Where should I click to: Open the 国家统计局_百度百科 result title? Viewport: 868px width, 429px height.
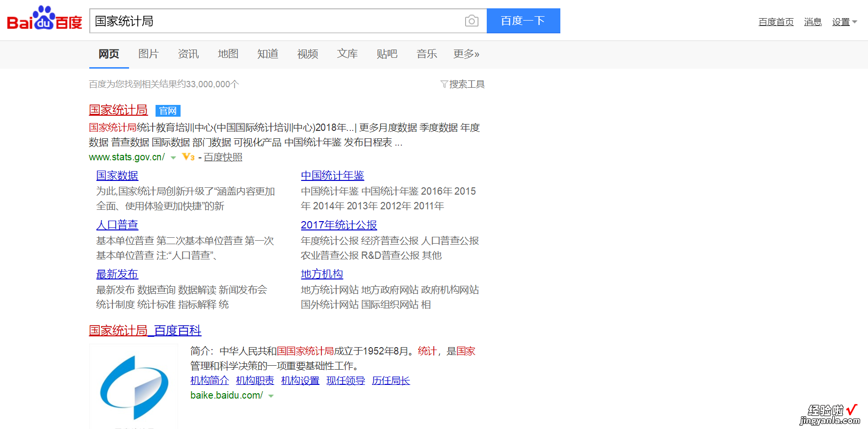click(145, 330)
